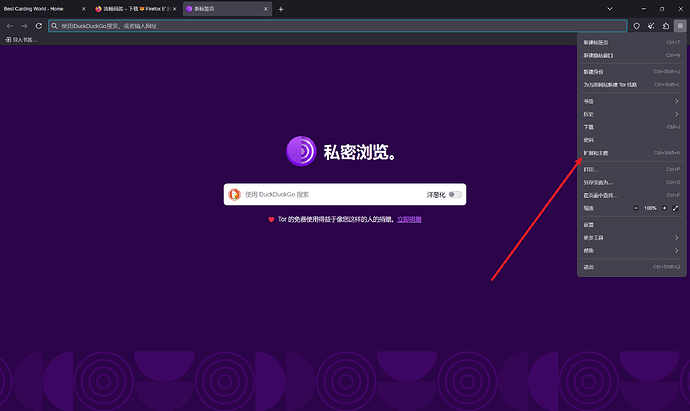Zoom in with the plus button
The image size is (690, 411).
coord(664,208)
